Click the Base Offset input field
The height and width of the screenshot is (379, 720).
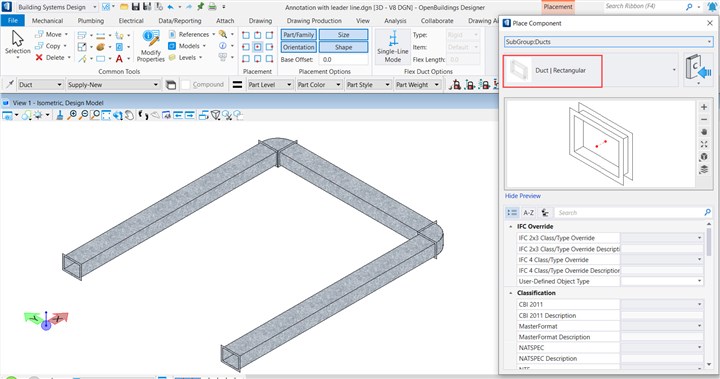coord(344,59)
